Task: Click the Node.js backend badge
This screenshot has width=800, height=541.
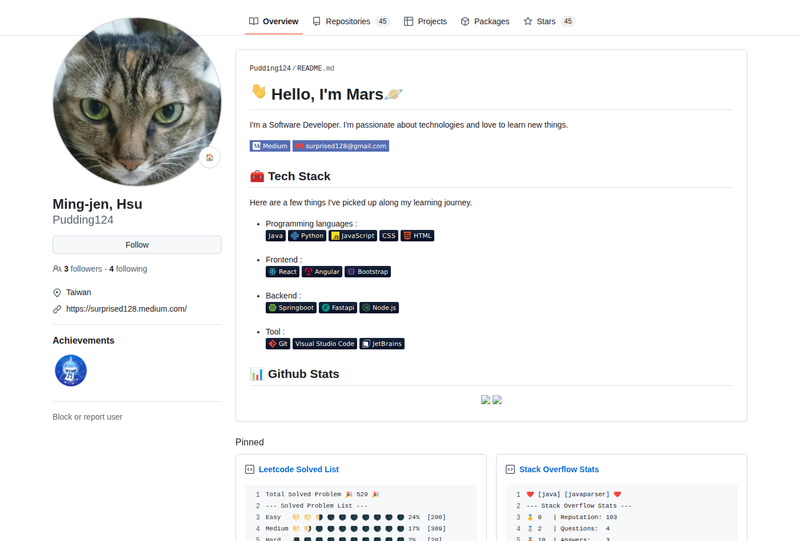Action: (x=379, y=308)
